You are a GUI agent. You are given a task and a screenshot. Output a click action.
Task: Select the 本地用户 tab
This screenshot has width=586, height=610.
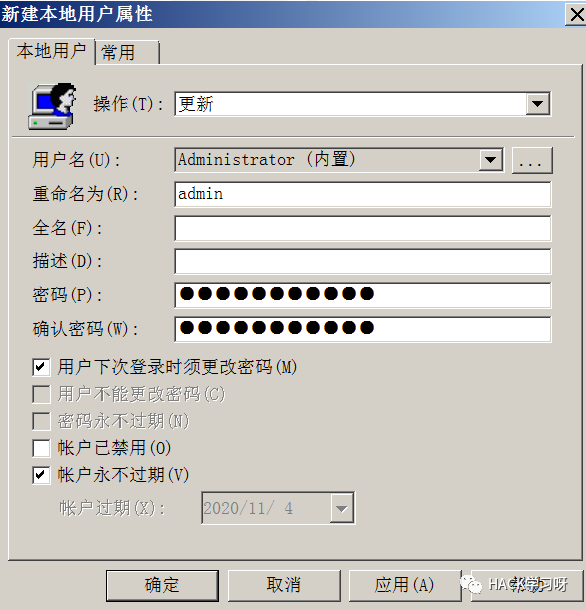click(51, 51)
